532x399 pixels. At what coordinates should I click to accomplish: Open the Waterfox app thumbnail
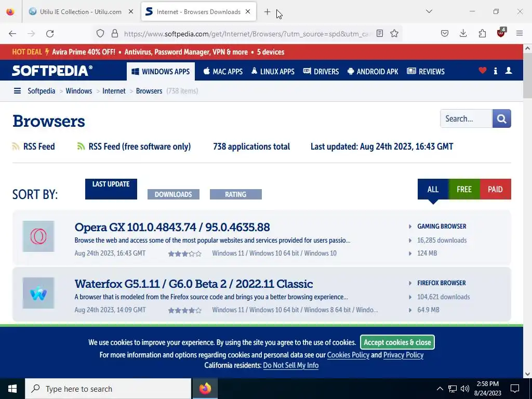click(x=38, y=293)
